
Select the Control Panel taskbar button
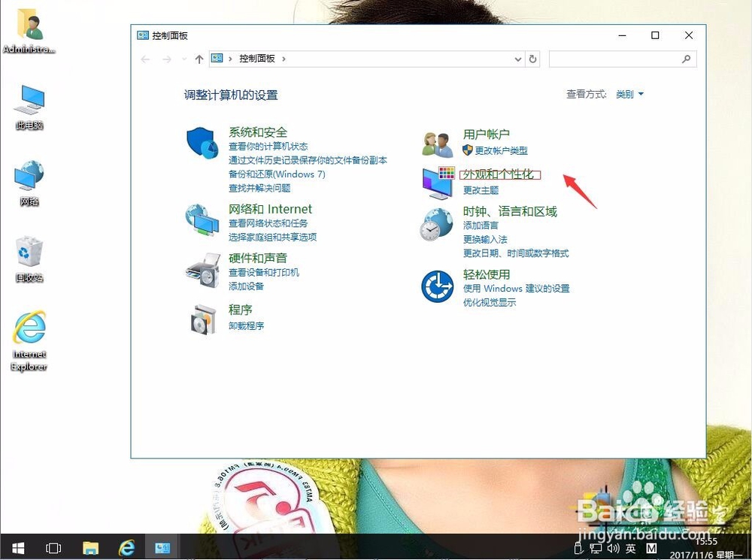coord(162,547)
